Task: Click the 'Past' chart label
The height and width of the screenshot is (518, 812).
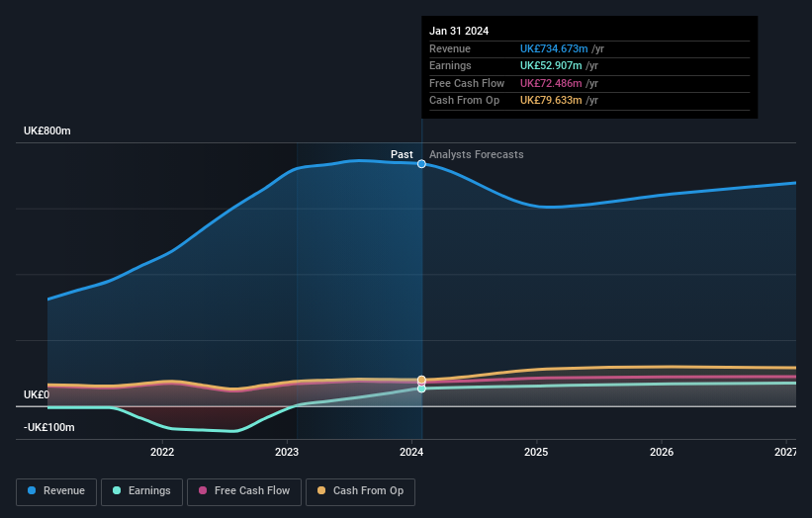Action: click(x=402, y=155)
